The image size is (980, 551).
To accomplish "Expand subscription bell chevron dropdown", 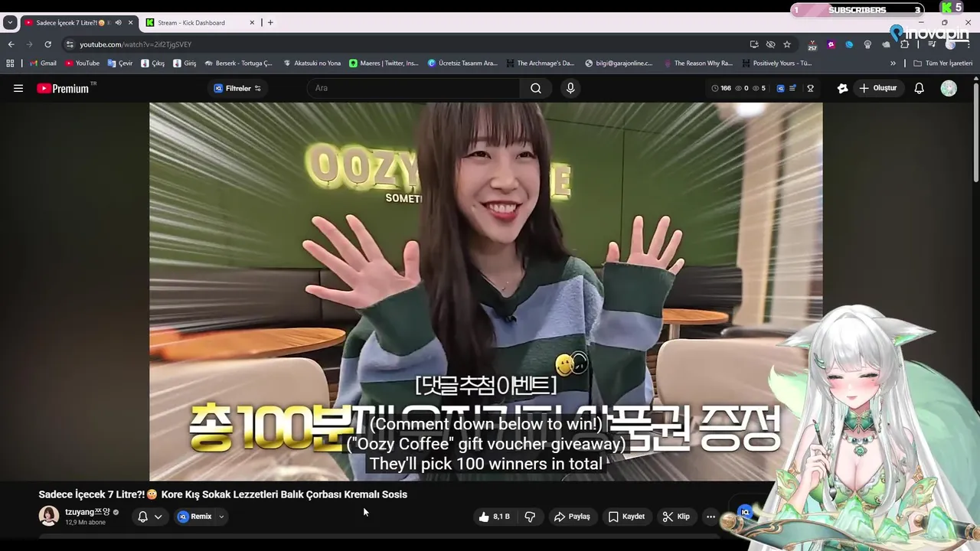I will click(x=158, y=517).
